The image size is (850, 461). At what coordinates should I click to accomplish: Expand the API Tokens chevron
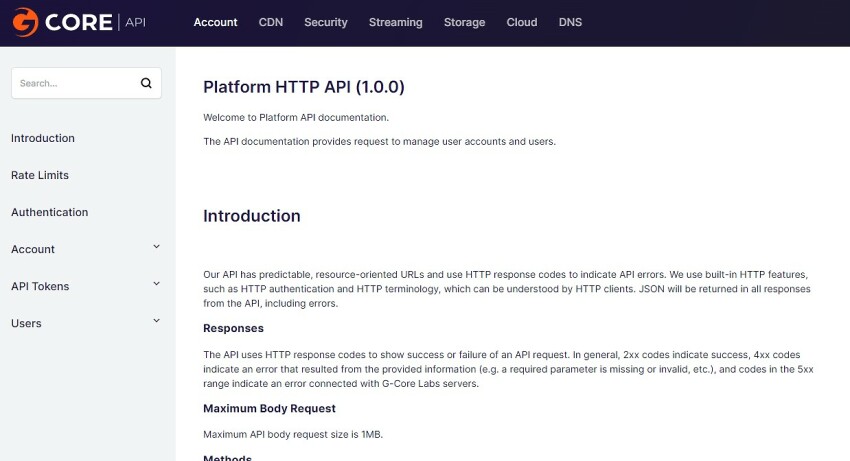coord(156,284)
